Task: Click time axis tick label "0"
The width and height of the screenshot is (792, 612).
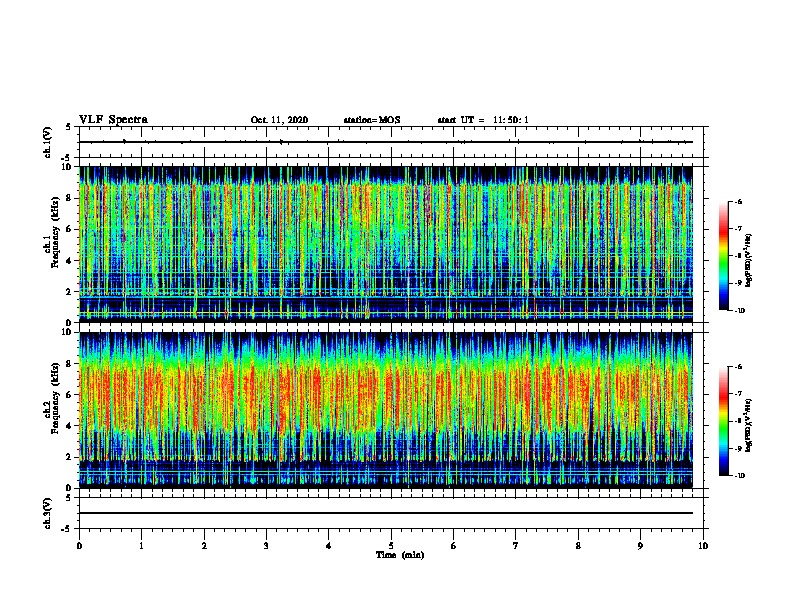Action: pyautogui.click(x=79, y=546)
